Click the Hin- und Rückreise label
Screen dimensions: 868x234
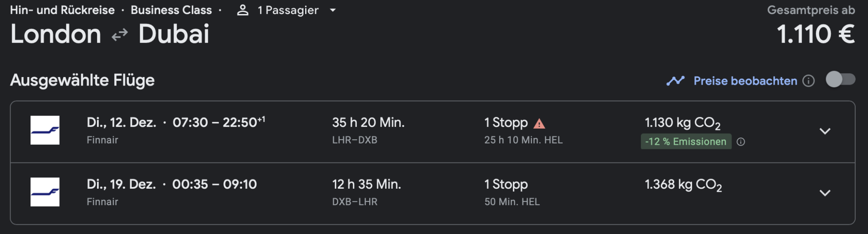point(62,10)
